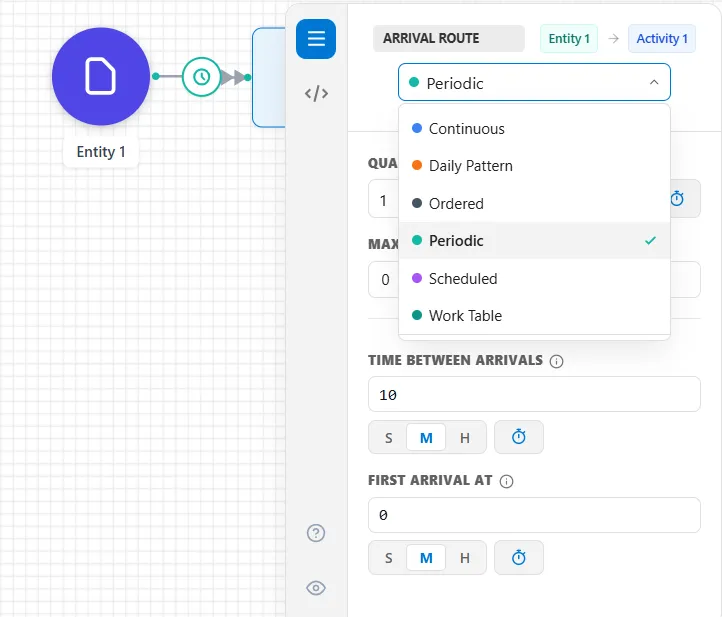The width and height of the screenshot is (722, 617).
Task: Click the quantity field showing 1
Action: pyautogui.click(x=383, y=200)
